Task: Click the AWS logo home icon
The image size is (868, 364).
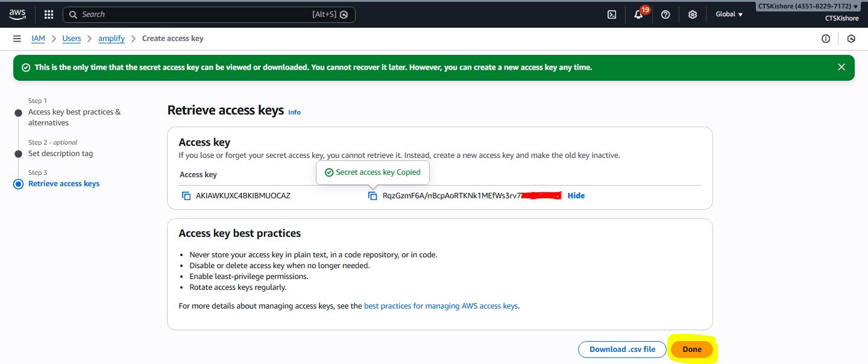Action: [17, 14]
